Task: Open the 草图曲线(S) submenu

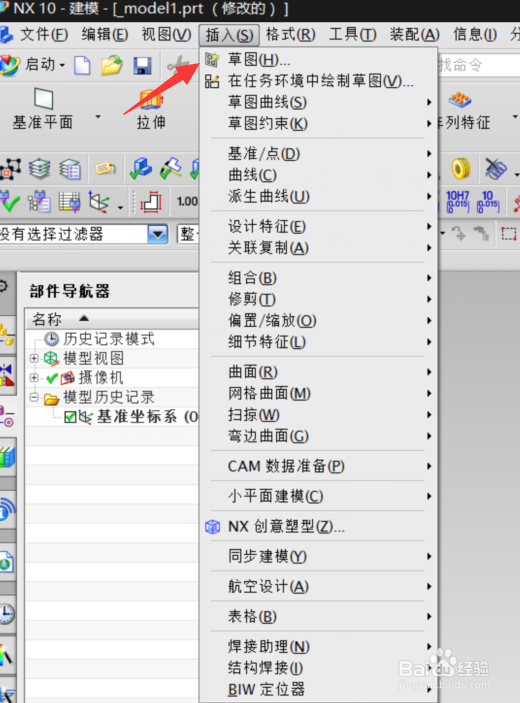Action: (x=319, y=103)
